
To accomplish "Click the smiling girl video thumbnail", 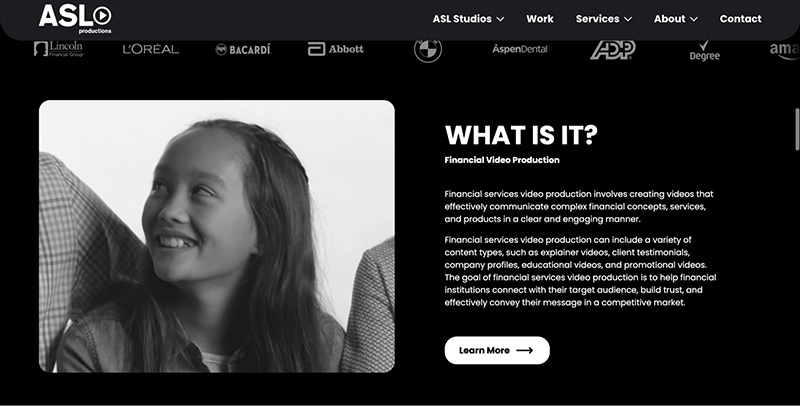I will click(217, 236).
